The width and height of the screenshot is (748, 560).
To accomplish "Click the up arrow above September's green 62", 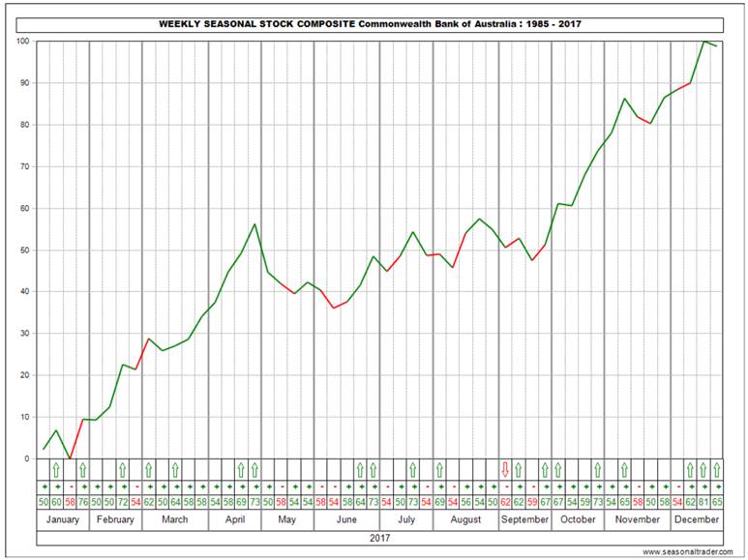I will pyautogui.click(x=519, y=470).
